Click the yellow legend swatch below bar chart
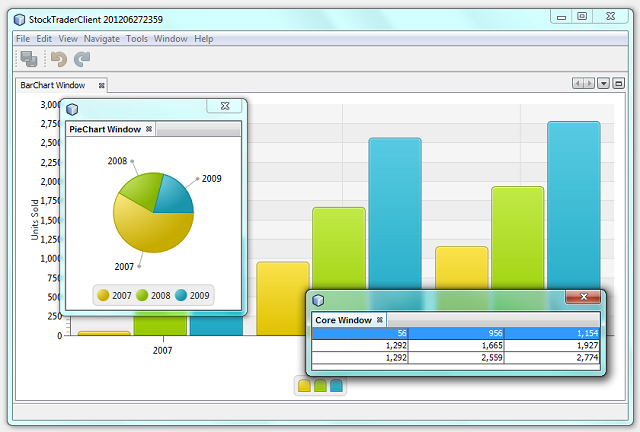This screenshot has width=640, height=432. pos(304,386)
